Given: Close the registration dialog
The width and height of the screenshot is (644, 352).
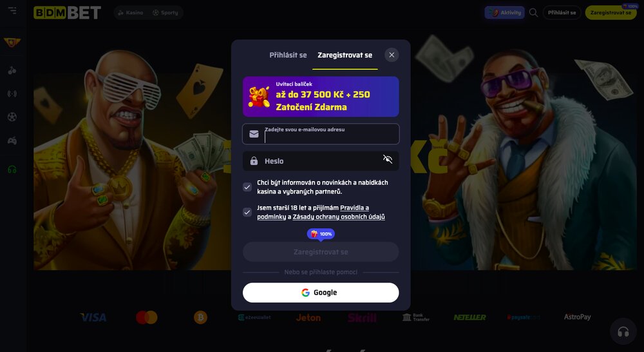Looking at the screenshot, I should pos(392,55).
